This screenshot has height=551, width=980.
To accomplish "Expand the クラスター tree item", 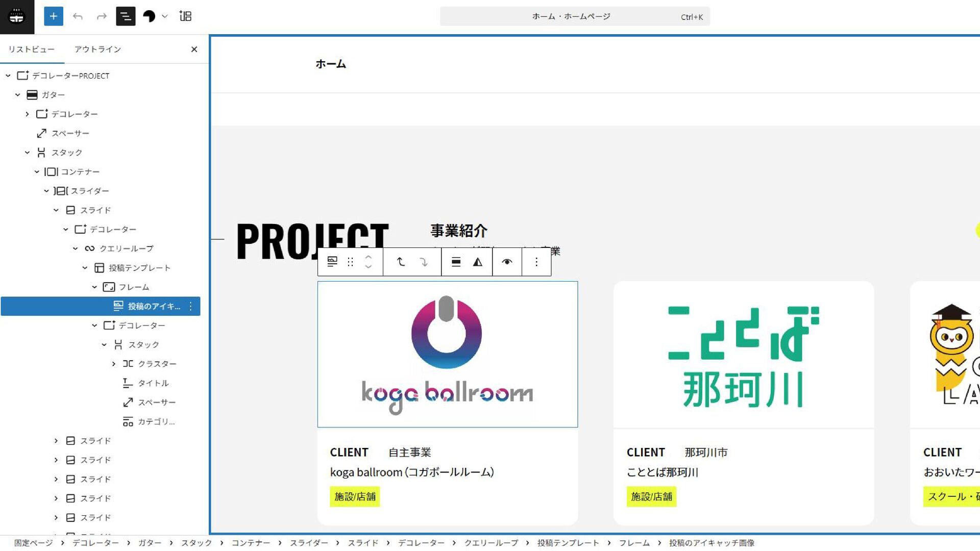I will coord(114,364).
